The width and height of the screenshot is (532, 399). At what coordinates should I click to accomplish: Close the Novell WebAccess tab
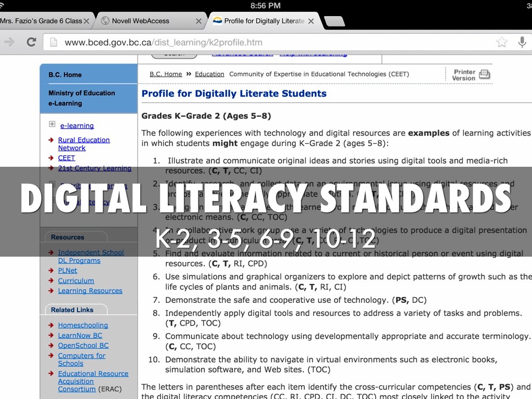click(198, 21)
